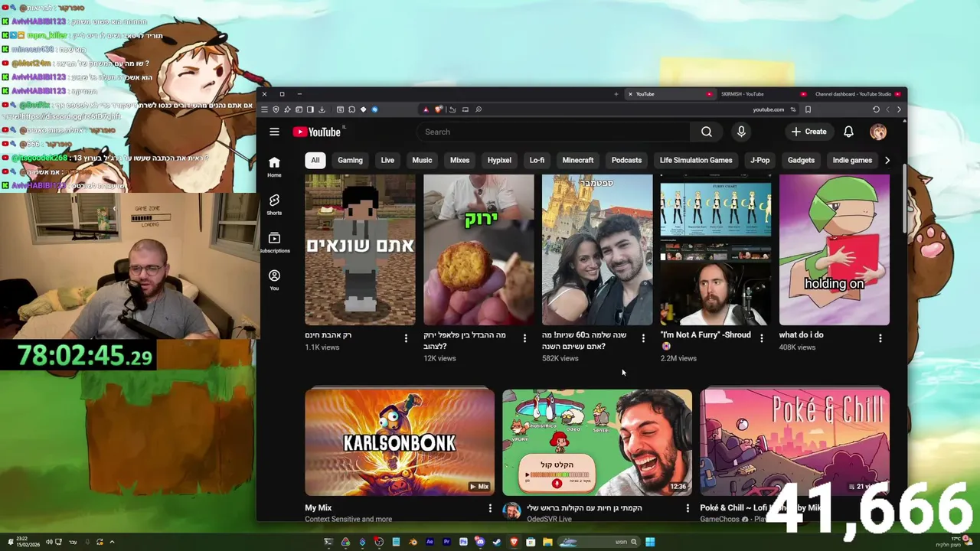Filter the feed by Minecraft

pos(578,160)
